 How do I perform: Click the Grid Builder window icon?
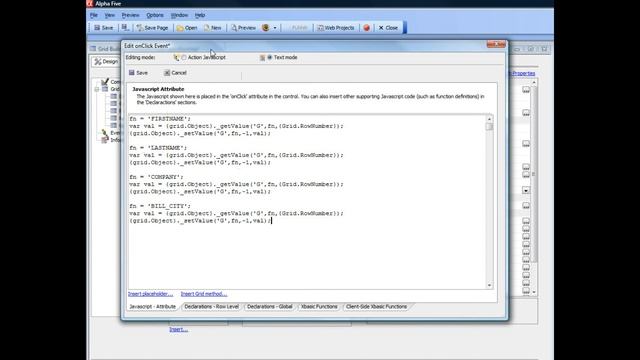(93, 49)
